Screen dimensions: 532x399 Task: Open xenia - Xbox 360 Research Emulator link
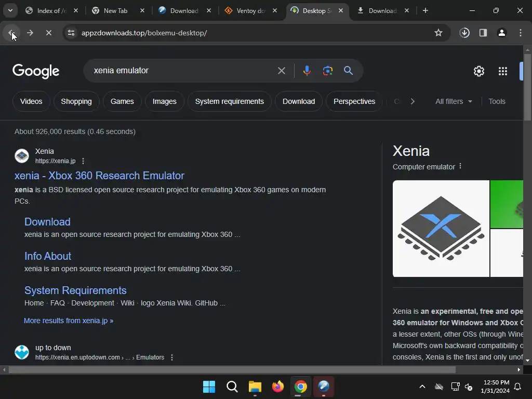tap(99, 176)
